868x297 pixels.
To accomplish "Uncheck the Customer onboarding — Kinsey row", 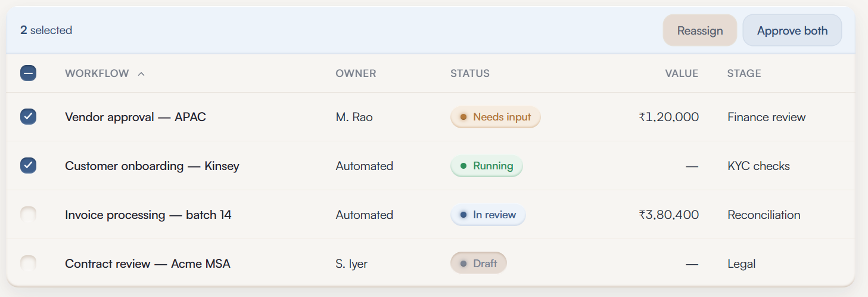I will [x=28, y=166].
